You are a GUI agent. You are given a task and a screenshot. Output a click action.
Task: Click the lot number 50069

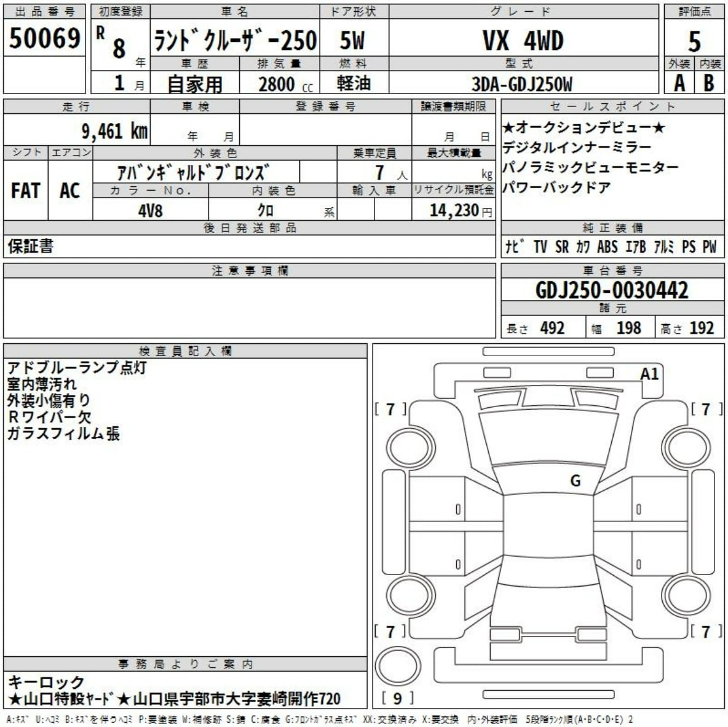(x=44, y=38)
